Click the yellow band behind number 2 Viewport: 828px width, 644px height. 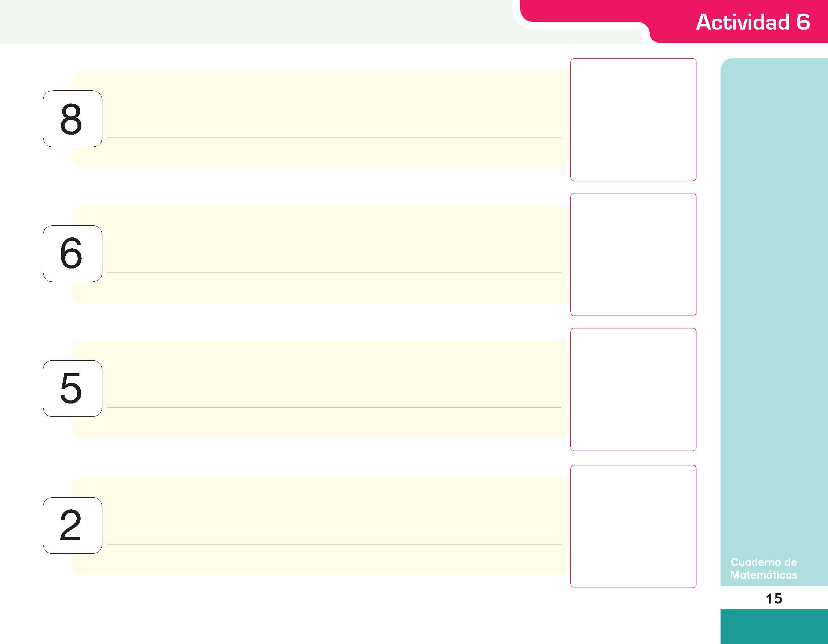click(x=320, y=526)
